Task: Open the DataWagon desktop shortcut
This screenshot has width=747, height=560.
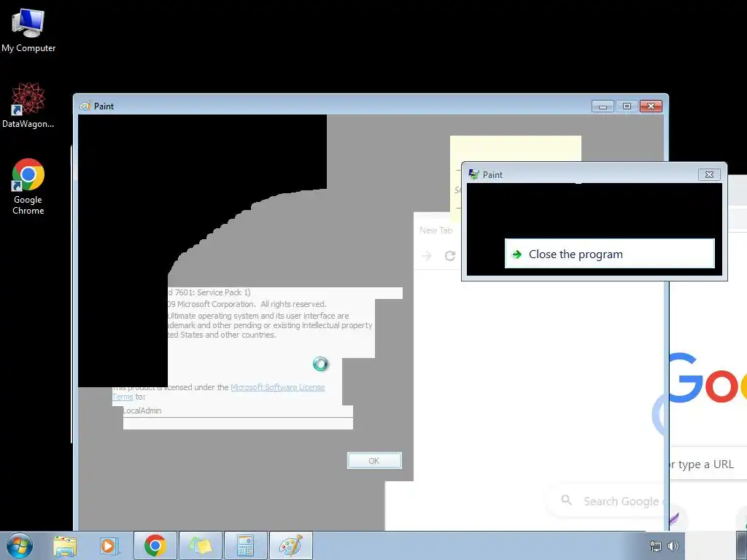Action: tap(28, 105)
